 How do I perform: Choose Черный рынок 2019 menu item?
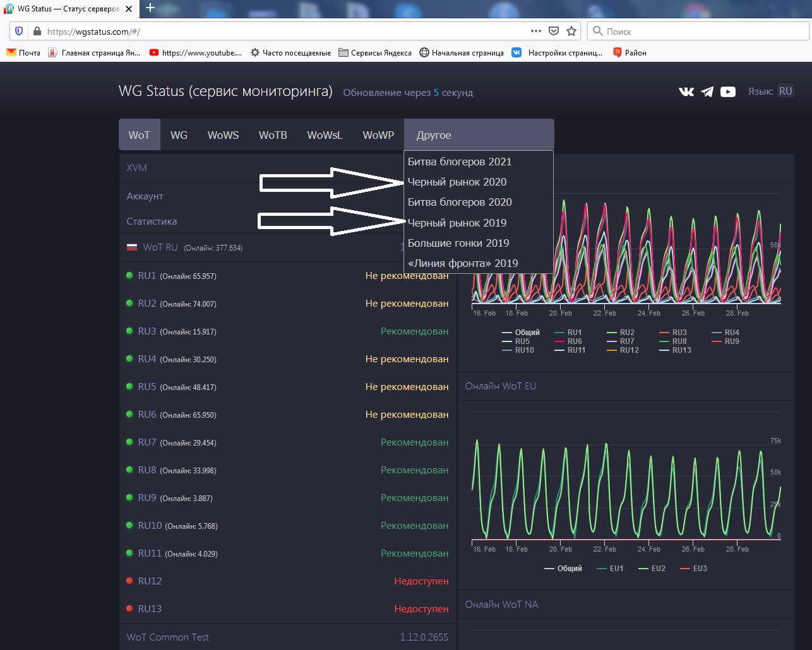479,223
